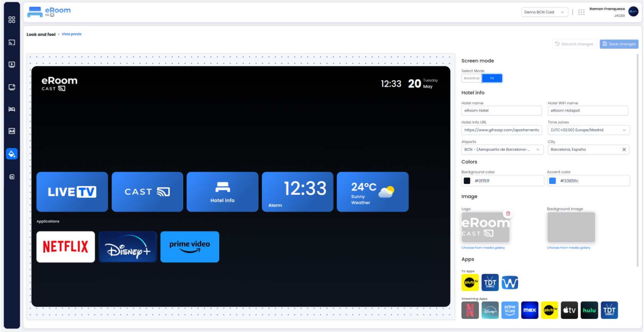Delete the logo image with trash icon
Screen dimensions: 644x332
pyautogui.click(x=508, y=214)
